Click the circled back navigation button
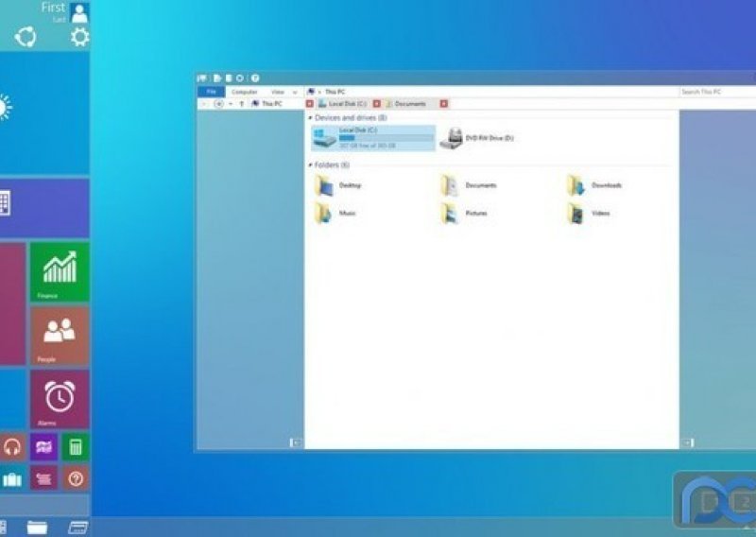The width and height of the screenshot is (756, 537). (x=218, y=104)
